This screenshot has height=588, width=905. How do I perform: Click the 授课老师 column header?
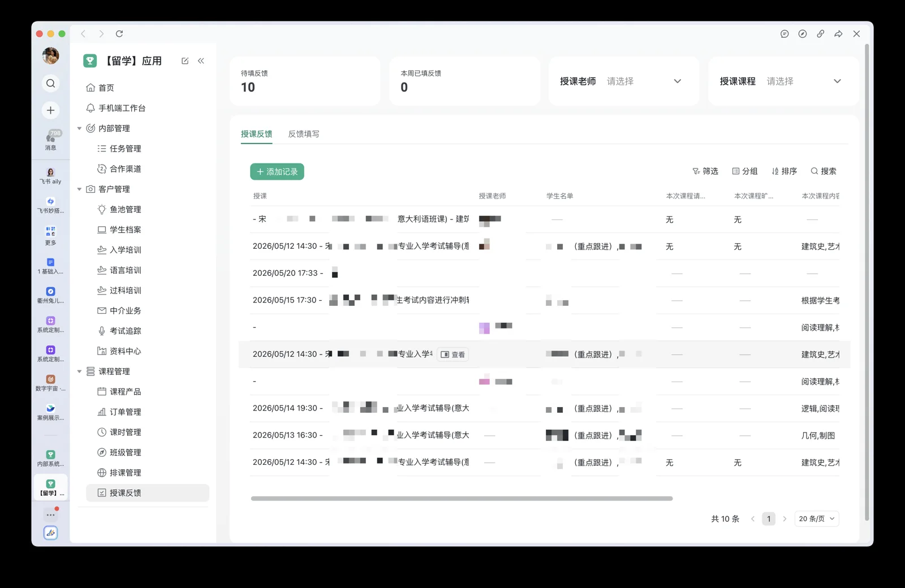[x=492, y=196]
